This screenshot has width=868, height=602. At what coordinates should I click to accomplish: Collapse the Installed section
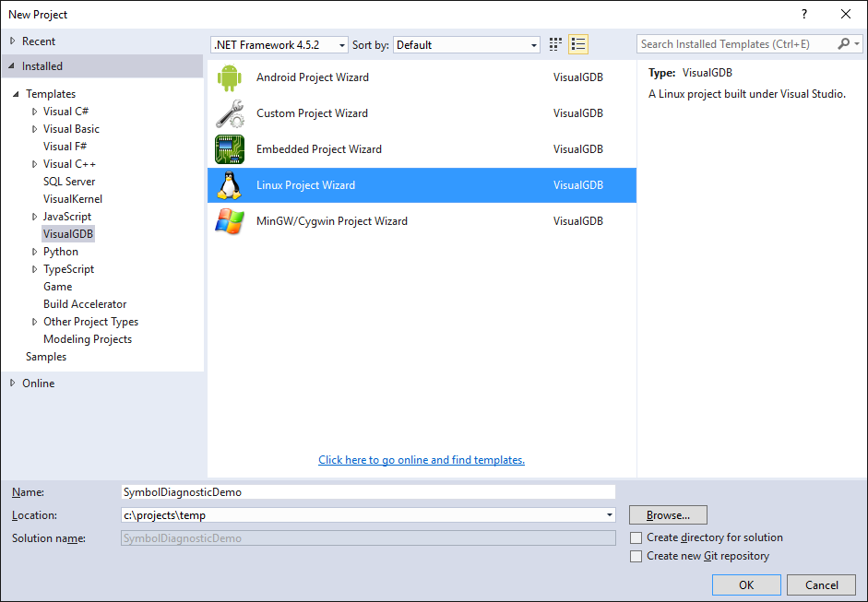(12, 65)
